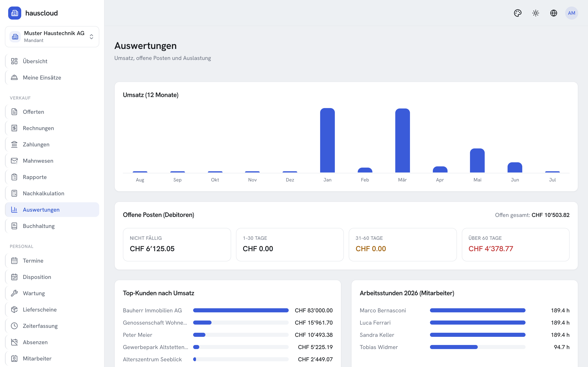The width and height of the screenshot is (588, 367).
Task: Select the Über 60 Tage open items card
Action: coord(515,244)
